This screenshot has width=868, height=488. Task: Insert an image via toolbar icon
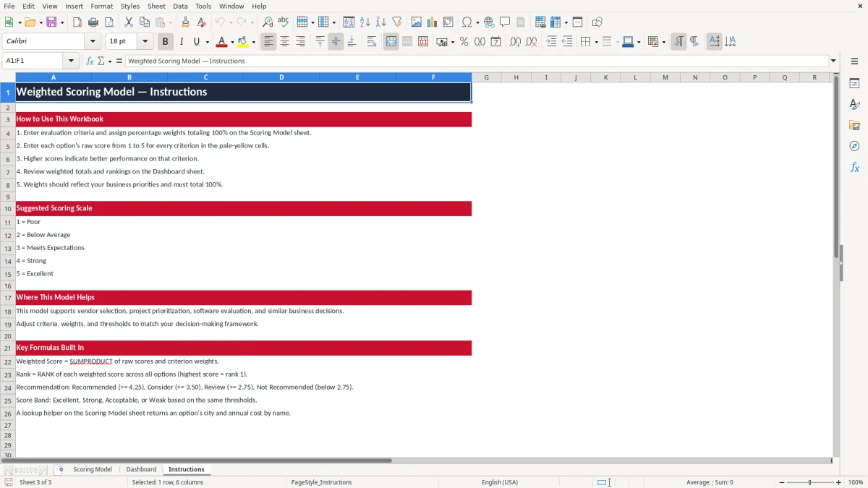[417, 22]
